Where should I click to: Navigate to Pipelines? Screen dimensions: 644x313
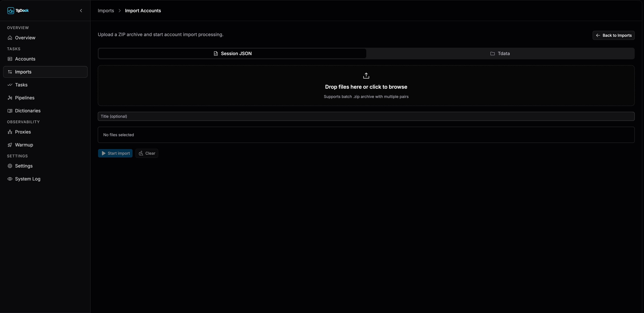tap(45, 98)
